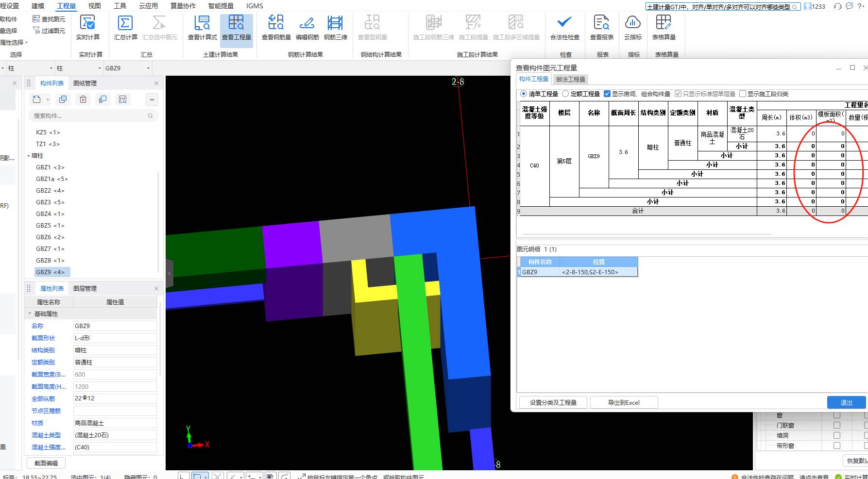868x479 pixels.
Task: Open the 视图 ribbon tab
Action: point(95,6)
